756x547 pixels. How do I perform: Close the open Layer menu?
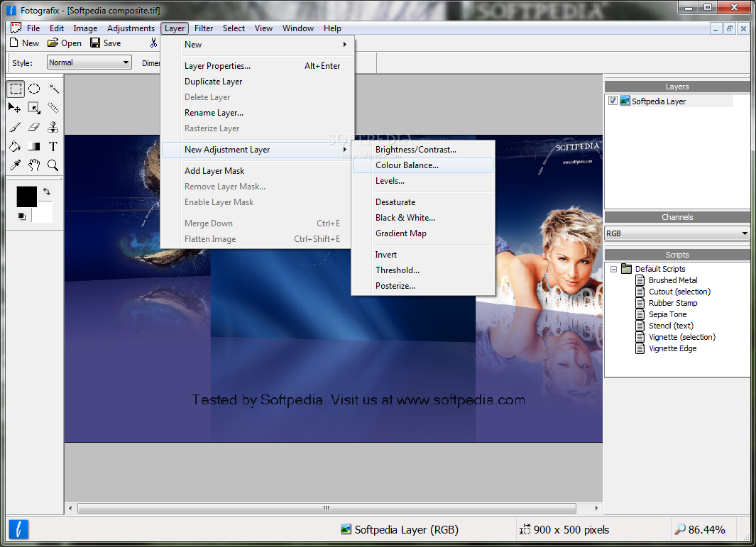click(174, 28)
